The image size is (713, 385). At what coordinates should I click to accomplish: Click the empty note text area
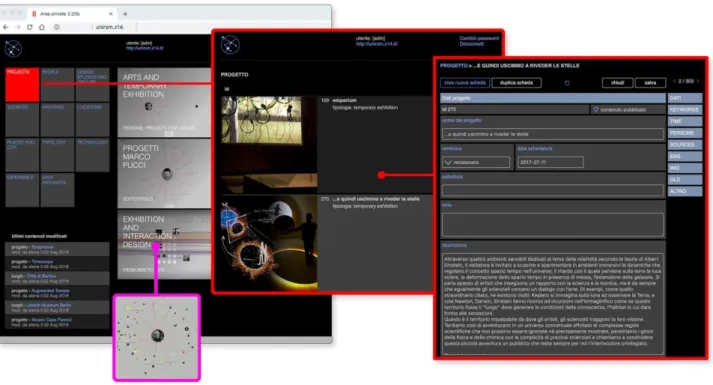point(552,225)
